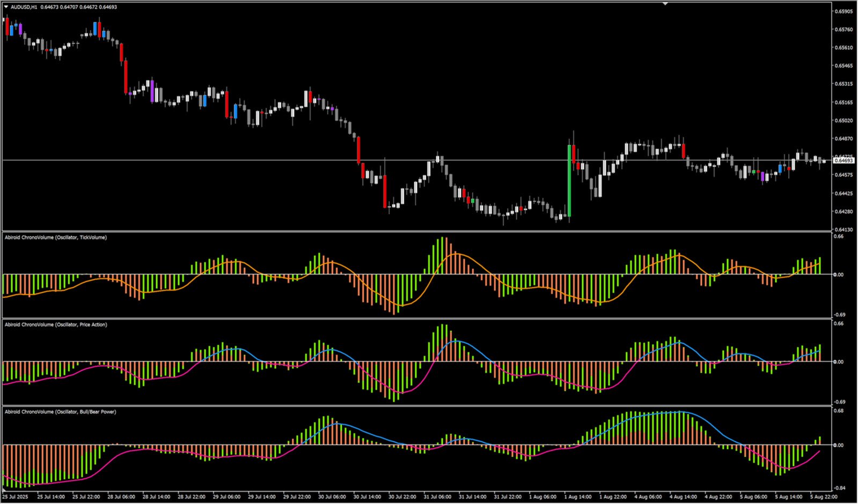Click the 30 Jul 22:00 time axis label
The width and height of the screenshot is (858, 504).
coord(402,497)
